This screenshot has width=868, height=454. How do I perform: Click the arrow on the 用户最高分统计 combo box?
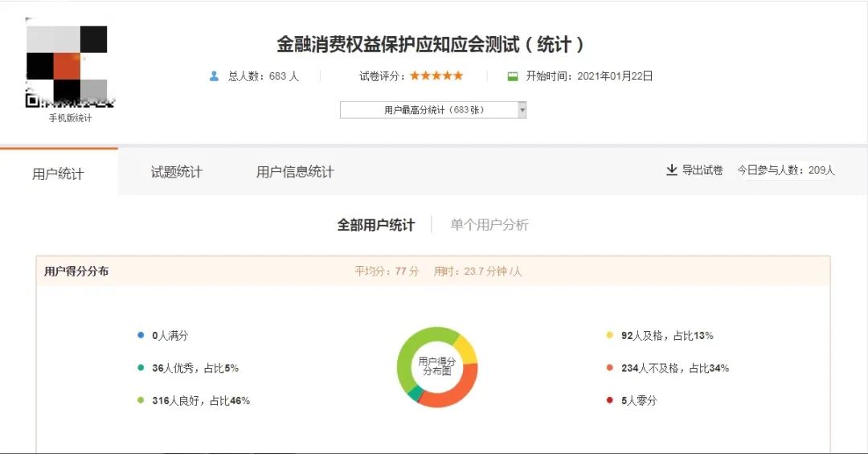[522, 110]
